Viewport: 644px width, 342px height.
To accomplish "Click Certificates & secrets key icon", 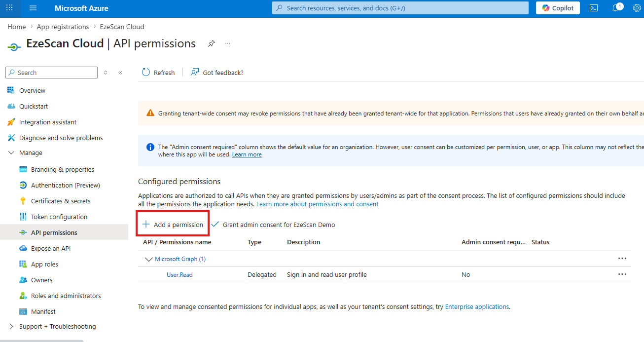I will (23, 201).
